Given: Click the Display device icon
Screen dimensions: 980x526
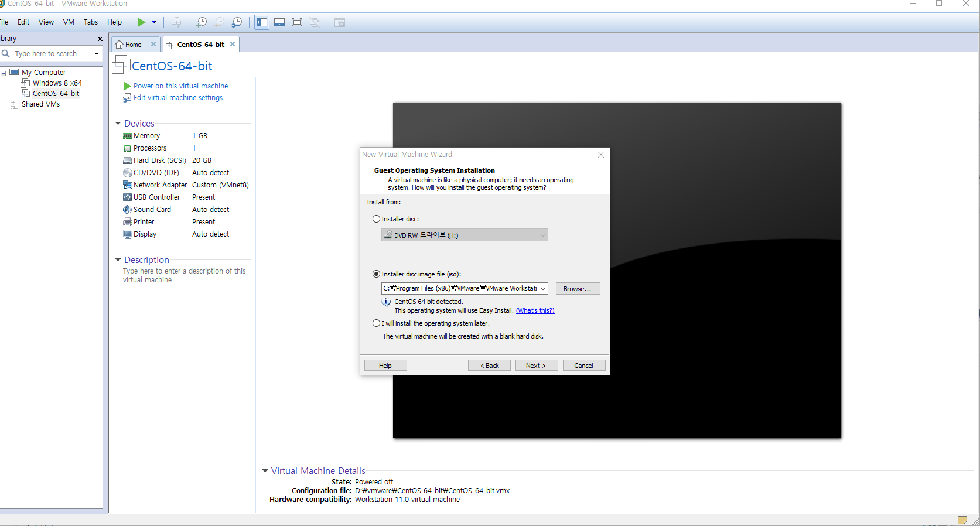Looking at the screenshot, I should point(128,234).
